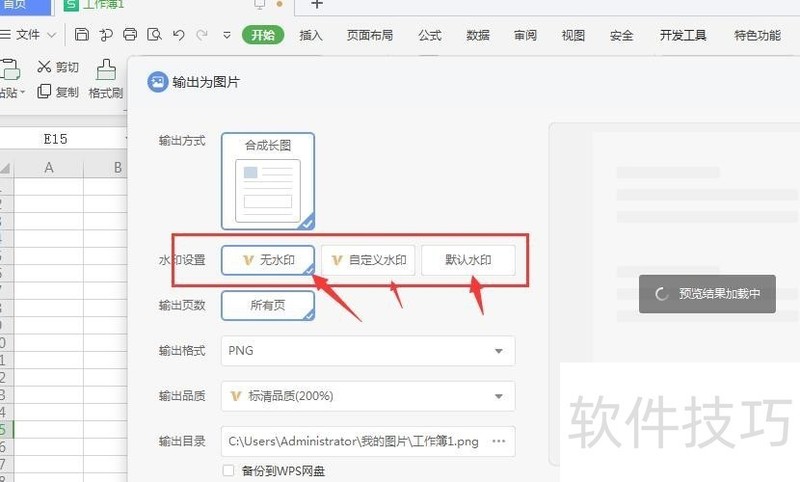Click the new tab plus button

(317, 5)
